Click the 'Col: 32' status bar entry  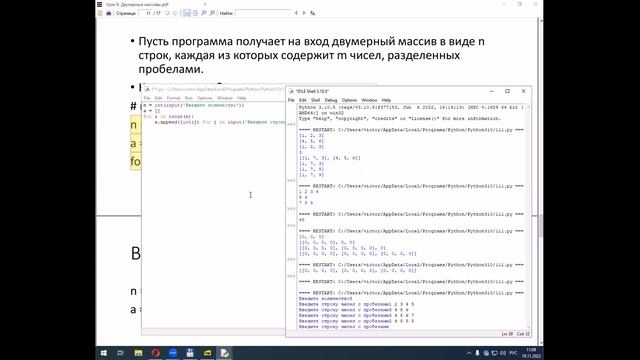point(523,334)
